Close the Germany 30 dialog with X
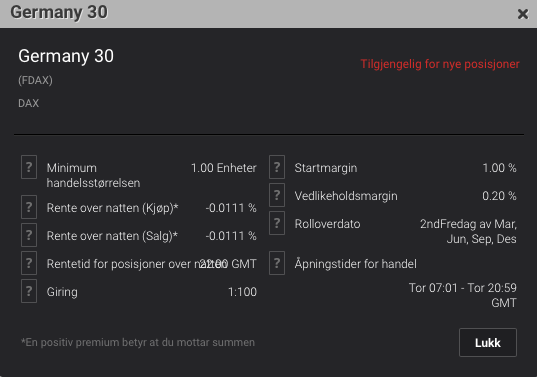Viewport: 537px width, 377px height. [x=523, y=14]
